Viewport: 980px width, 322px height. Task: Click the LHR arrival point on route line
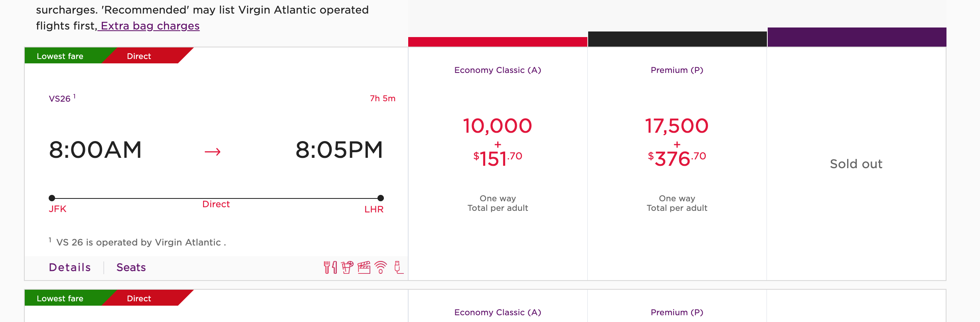[381, 198]
